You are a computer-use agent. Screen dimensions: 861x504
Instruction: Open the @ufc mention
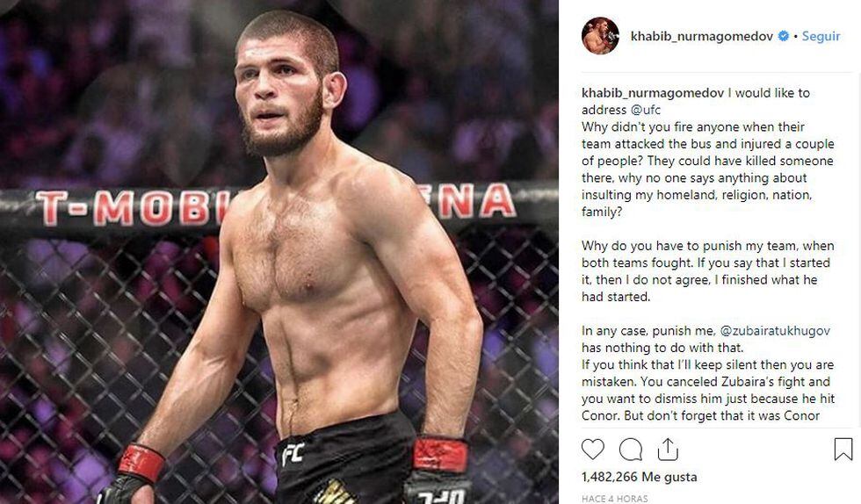click(648, 110)
